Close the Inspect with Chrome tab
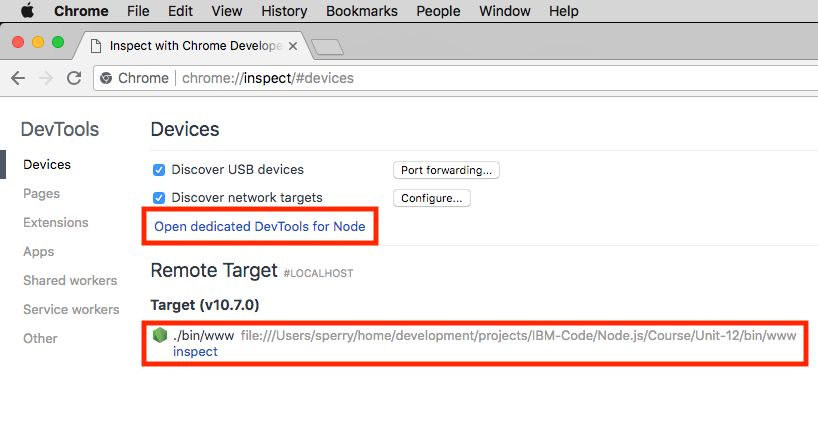This screenshot has width=818, height=447. (x=293, y=46)
